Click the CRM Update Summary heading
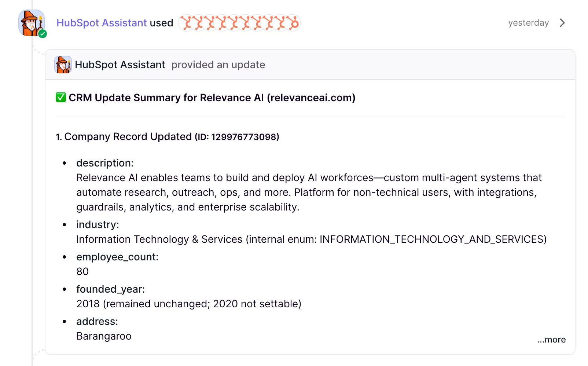 coord(212,98)
